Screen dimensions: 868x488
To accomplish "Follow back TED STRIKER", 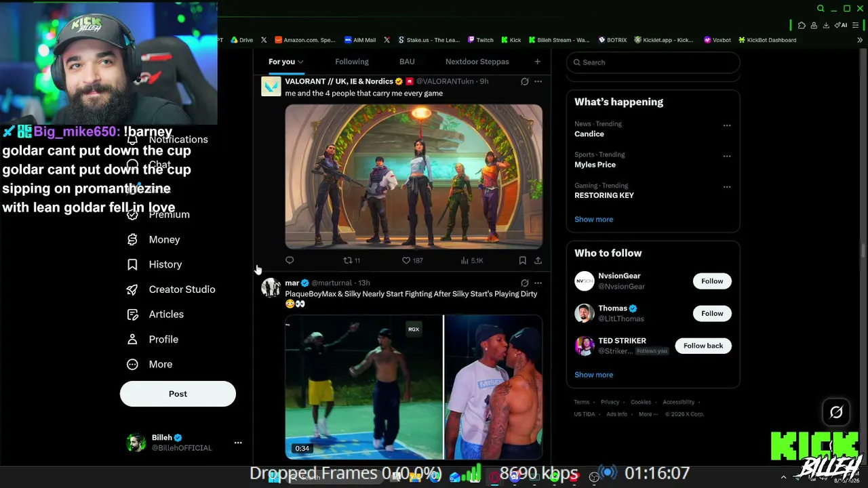I will pyautogui.click(x=703, y=346).
